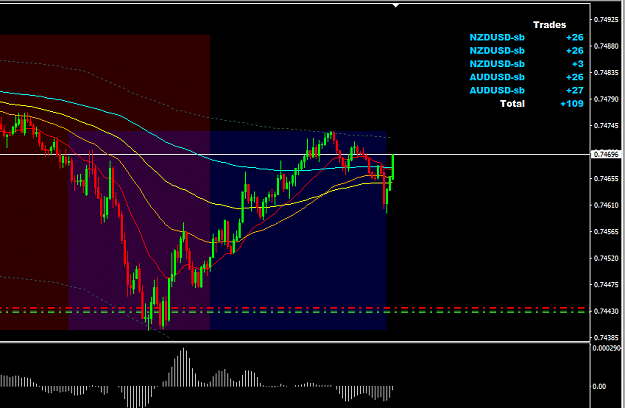Click price scale label 0.74475

606,284
